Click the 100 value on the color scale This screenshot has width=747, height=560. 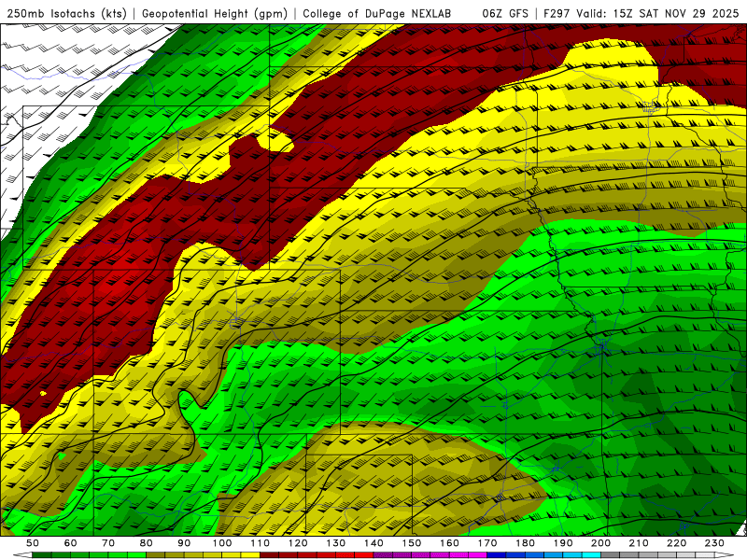[222, 543]
